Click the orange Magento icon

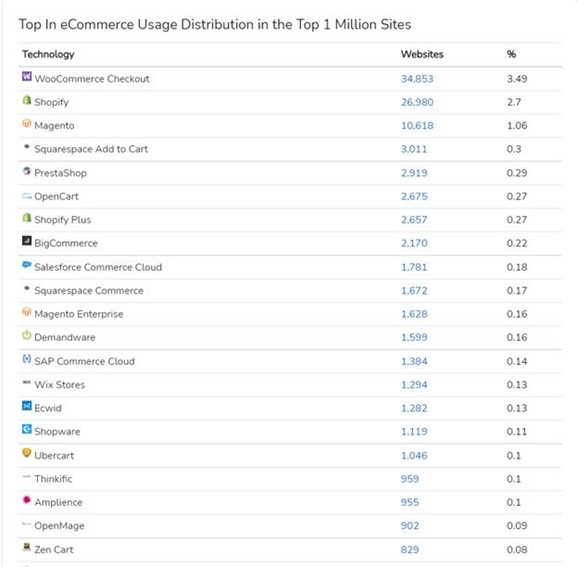tap(27, 124)
